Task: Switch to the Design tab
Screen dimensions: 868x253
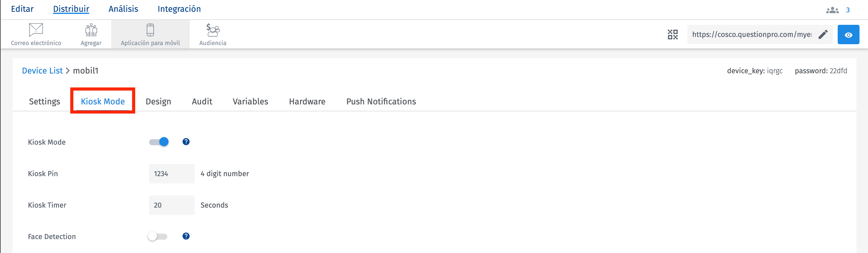Action: coord(159,102)
